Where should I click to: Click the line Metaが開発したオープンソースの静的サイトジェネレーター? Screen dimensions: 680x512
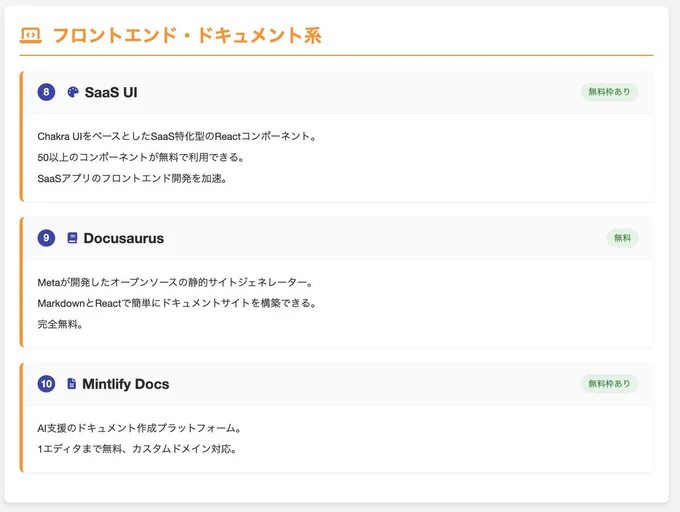[x=175, y=283]
